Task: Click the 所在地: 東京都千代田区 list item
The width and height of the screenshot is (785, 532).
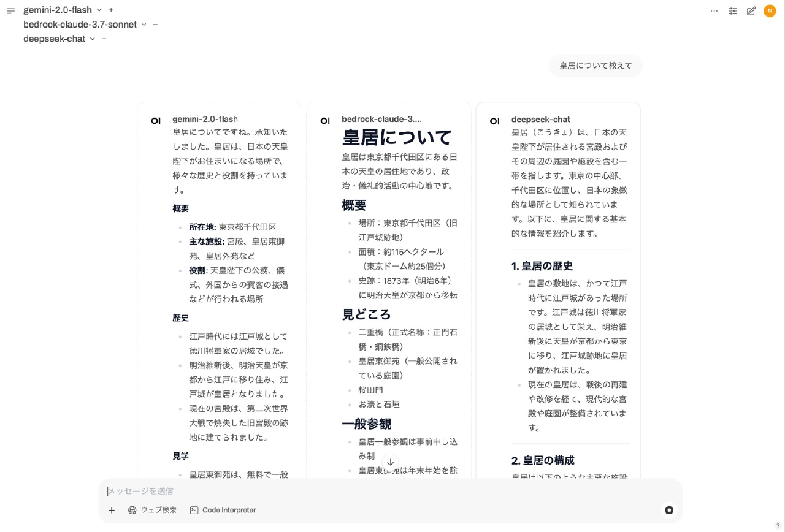Action: (x=232, y=227)
